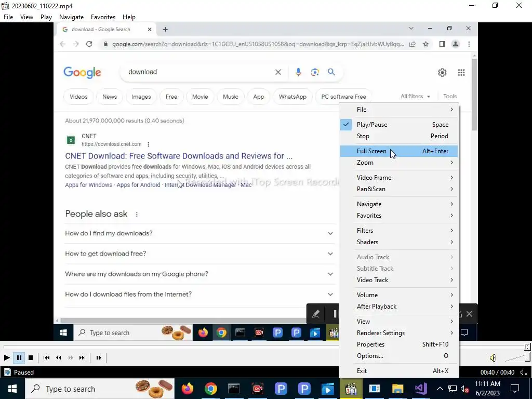The height and width of the screenshot is (399, 532).
Task: Click the Frame Step icon
Action: [x=99, y=357]
